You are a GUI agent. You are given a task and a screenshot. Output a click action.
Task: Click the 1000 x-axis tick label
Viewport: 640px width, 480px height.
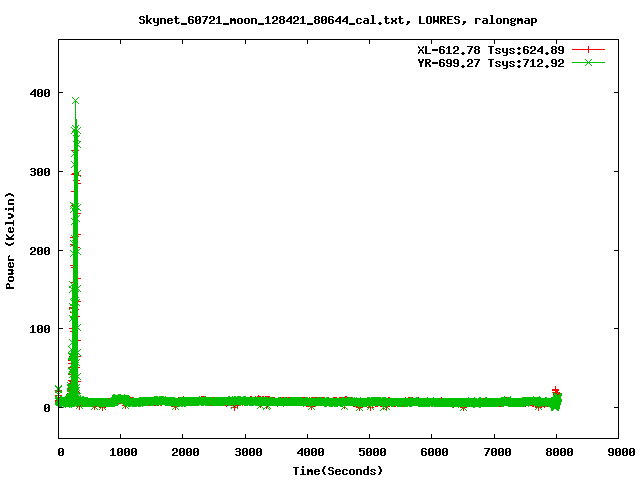pos(123,452)
